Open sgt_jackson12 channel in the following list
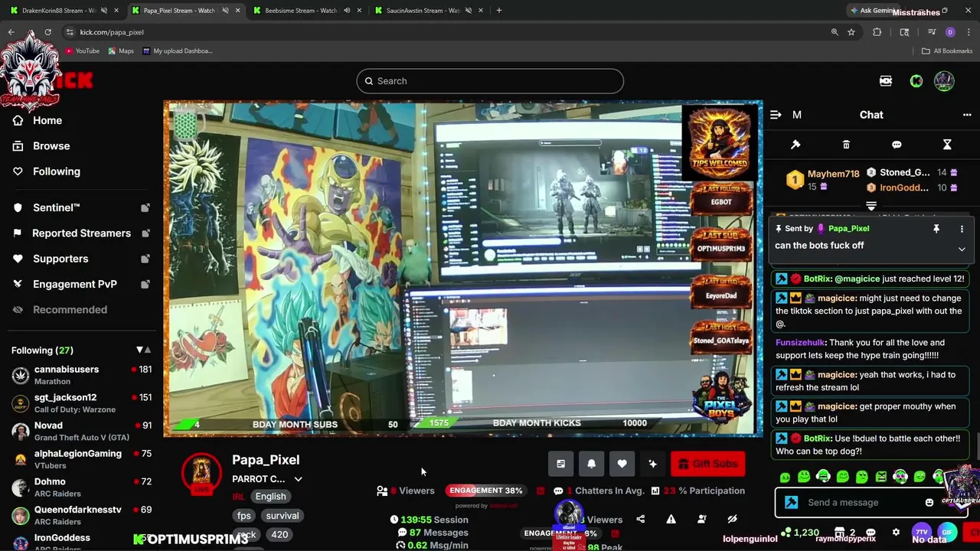The height and width of the screenshot is (551, 980). pos(81,403)
